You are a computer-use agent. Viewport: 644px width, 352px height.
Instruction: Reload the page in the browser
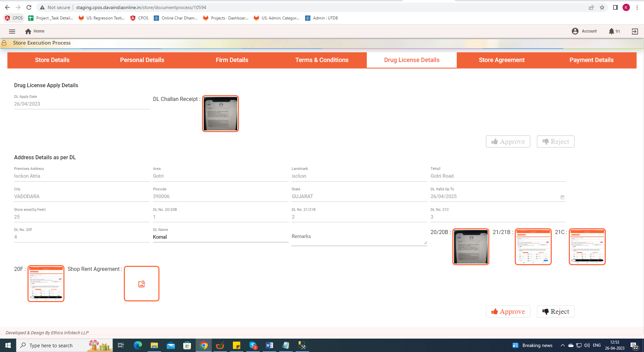coord(29,7)
